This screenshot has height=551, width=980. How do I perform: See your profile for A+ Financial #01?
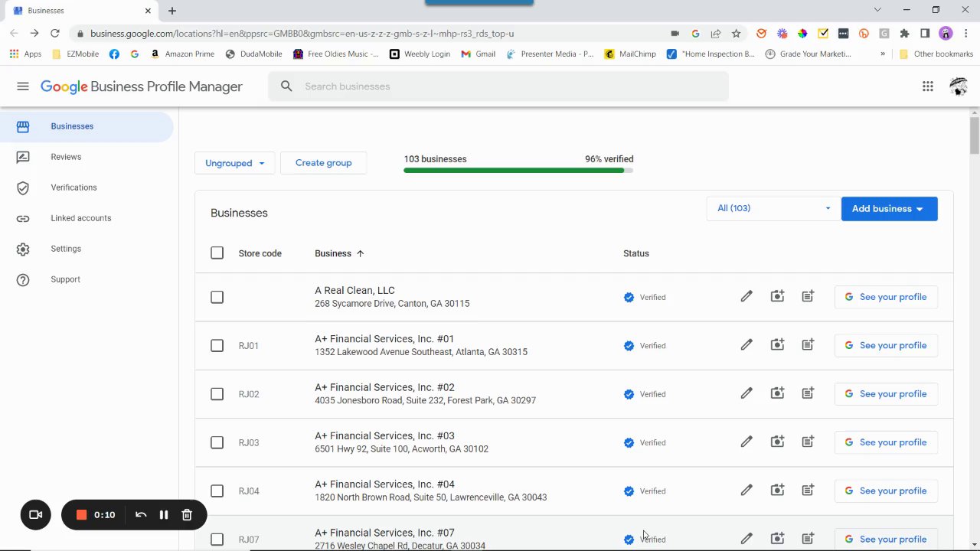[x=886, y=345]
